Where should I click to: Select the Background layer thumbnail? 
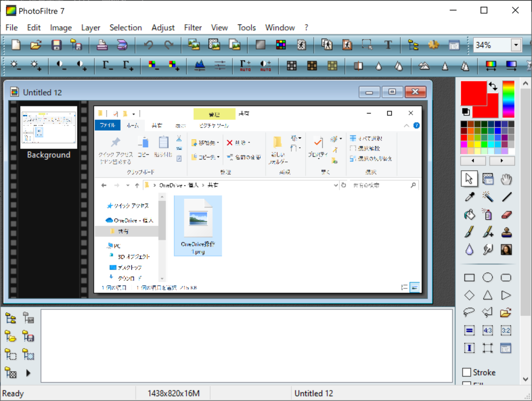pyautogui.click(x=48, y=127)
